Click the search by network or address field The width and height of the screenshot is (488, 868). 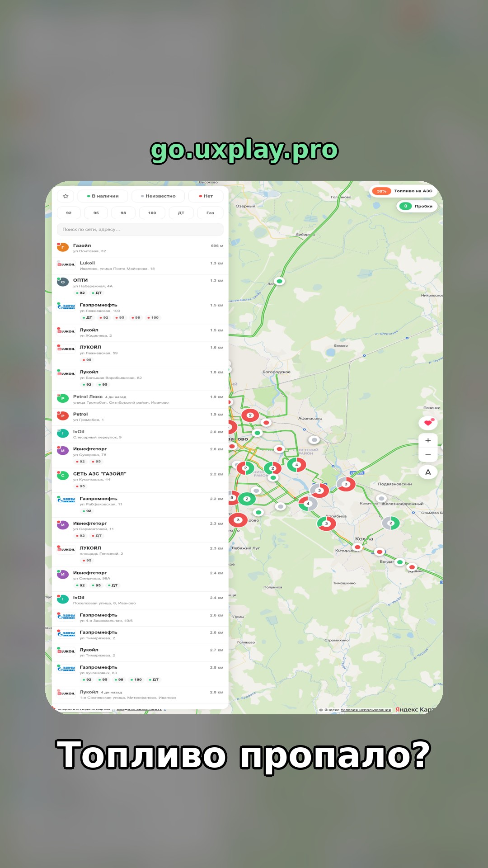point(140,229)
